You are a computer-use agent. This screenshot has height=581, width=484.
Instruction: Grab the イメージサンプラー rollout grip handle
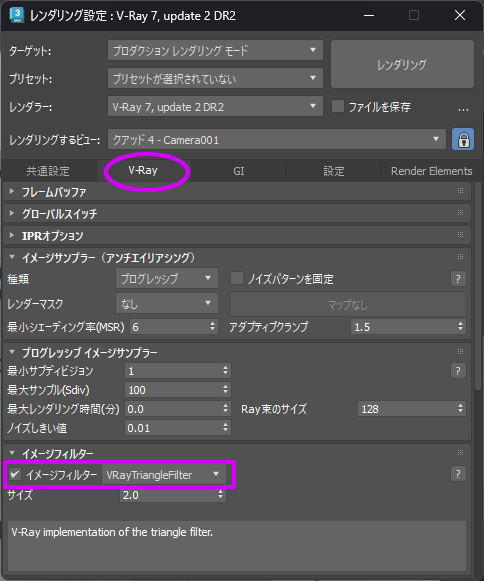(460, 256)
